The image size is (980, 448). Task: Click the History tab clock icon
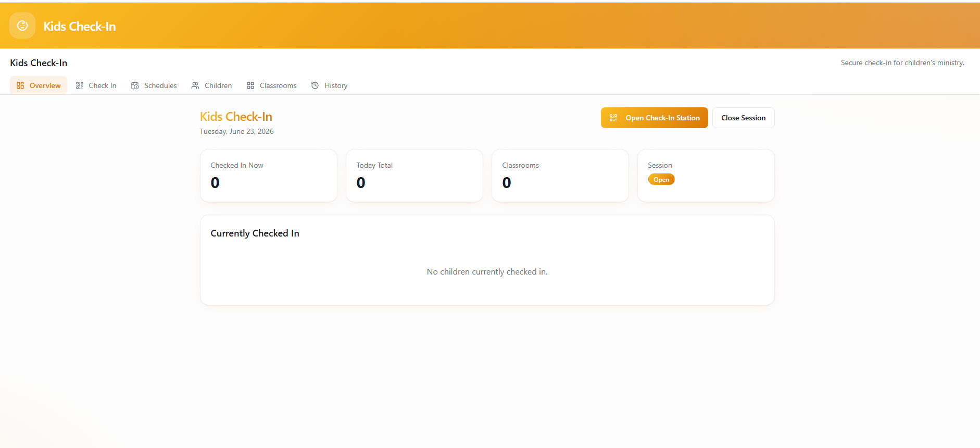pos(315,85)
